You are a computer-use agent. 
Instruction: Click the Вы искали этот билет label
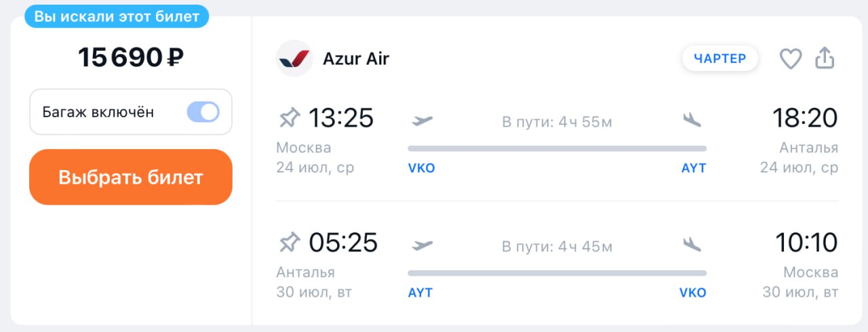[117, 16]
